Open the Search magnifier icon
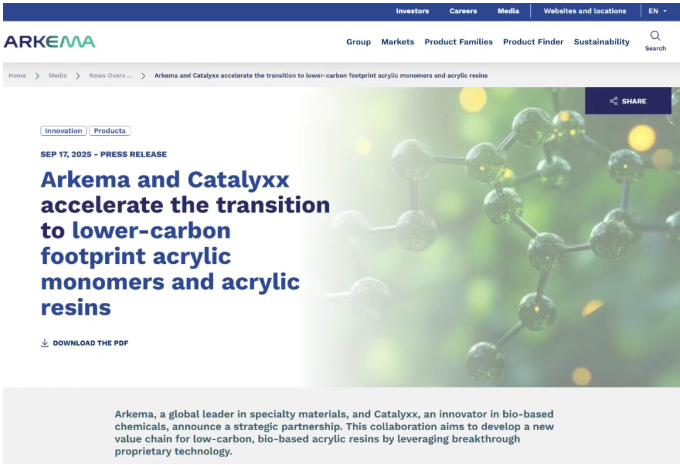This screenshot has width=680, height=465. [655, 36]
